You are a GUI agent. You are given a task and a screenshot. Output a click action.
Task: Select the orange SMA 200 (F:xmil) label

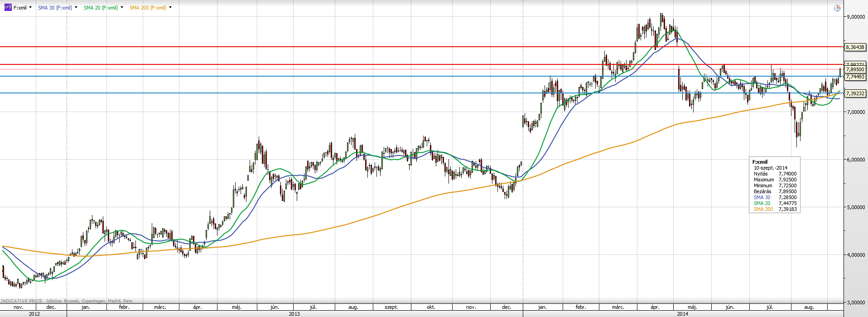[148, 8]
